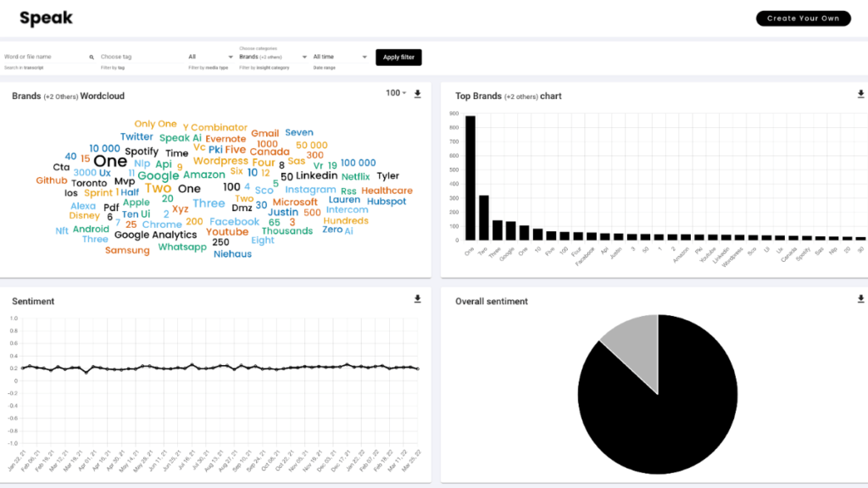868x488 pixels.
Task: Click the word Instagram in the wordcloud
Action: pyautogui.click(x=310, y=189)
